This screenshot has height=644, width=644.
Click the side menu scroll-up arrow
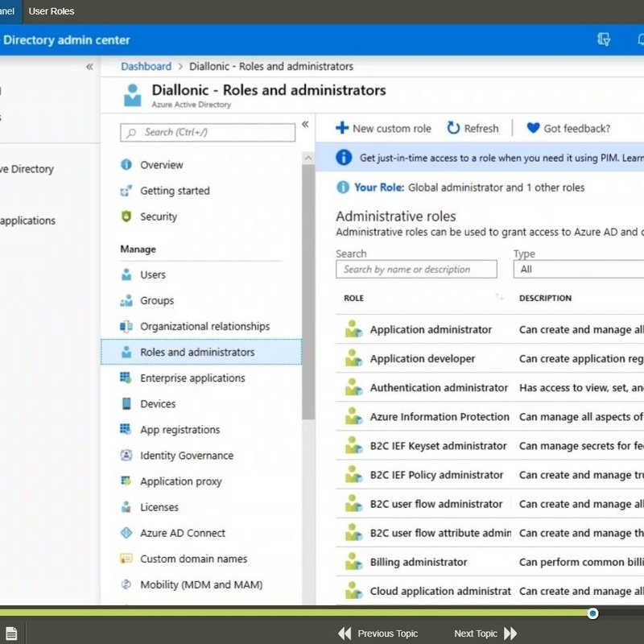point(308,158)
